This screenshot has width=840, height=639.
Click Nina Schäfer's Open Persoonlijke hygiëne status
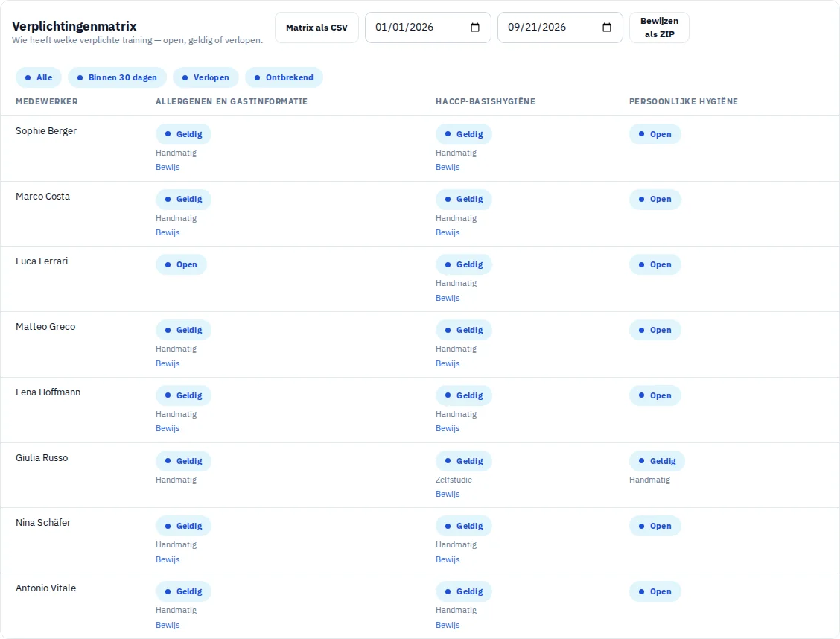pyautogui.click(x=655, y=526)
